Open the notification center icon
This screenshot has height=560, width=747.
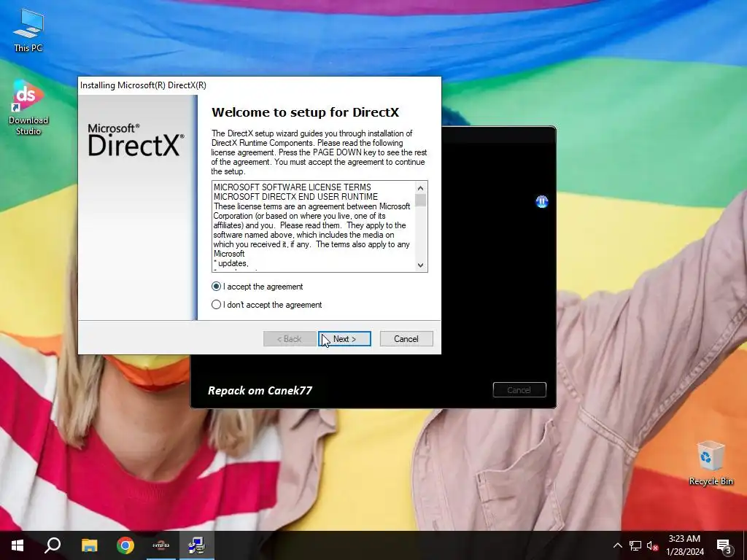point(724,545)
